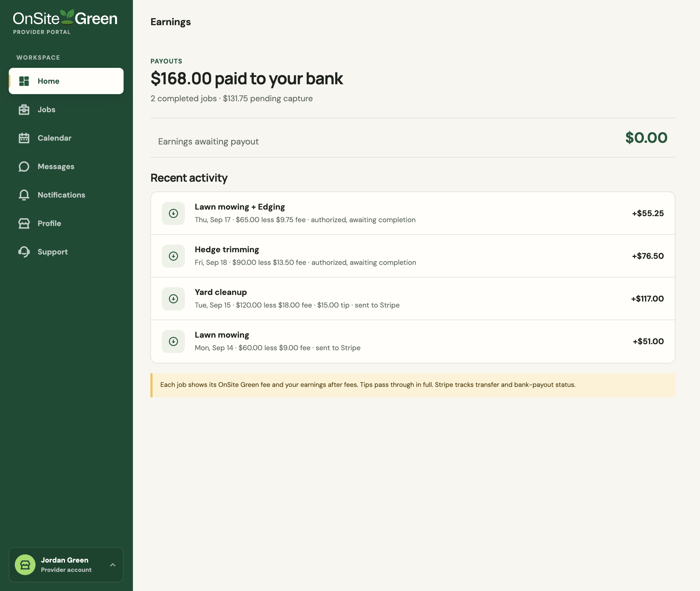Go to the Profile page
The width and height of the screenshot is (700, 591).
pyautogui.click(x=66, y=224)
